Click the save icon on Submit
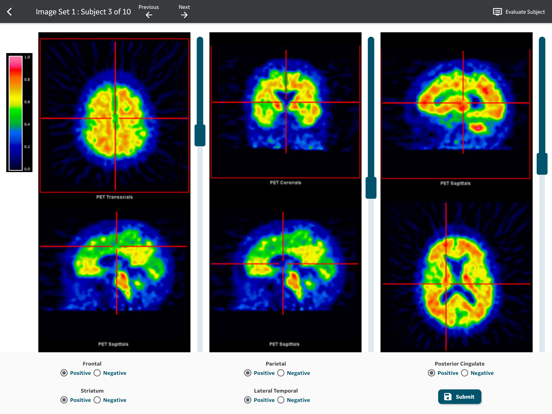 coord(447,397)
